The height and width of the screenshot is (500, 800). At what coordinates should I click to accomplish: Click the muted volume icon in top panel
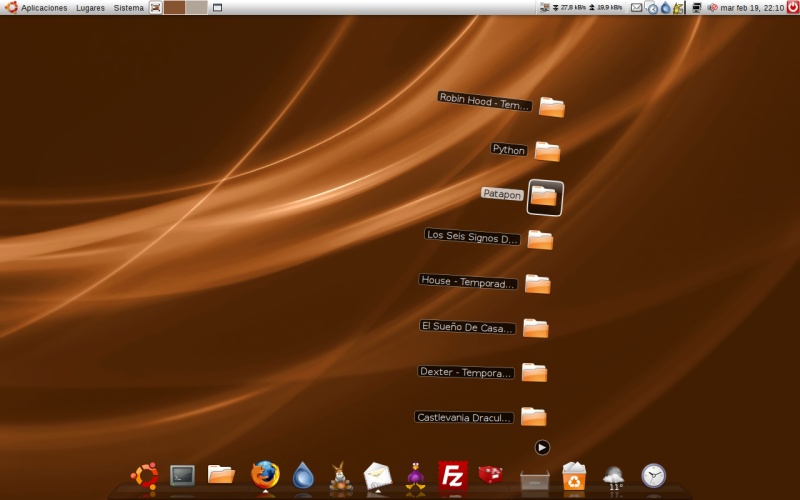pyautogui.click(x=712, y=7)
